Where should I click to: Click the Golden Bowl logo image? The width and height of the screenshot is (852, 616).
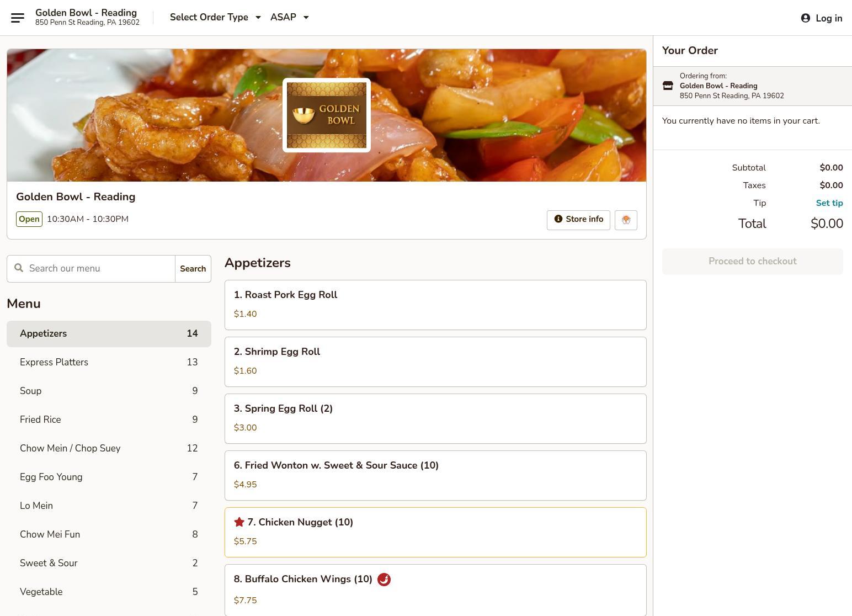pos(327,115)
